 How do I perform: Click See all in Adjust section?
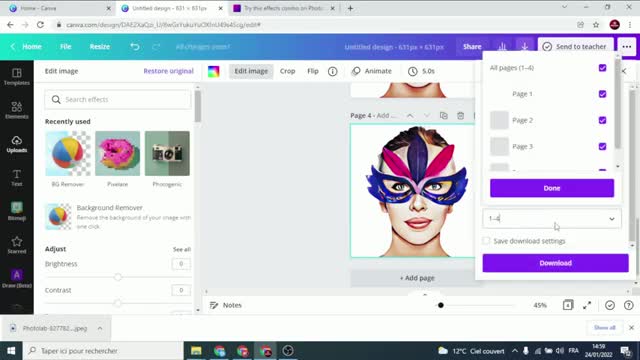pos(182,249)
